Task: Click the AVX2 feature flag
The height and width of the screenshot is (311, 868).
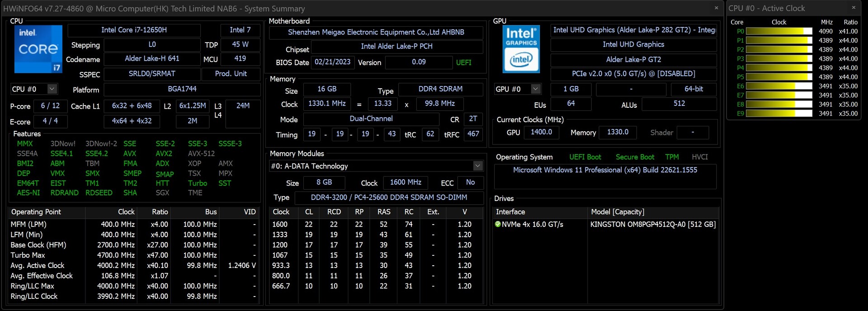Action: tap(164, 153)
